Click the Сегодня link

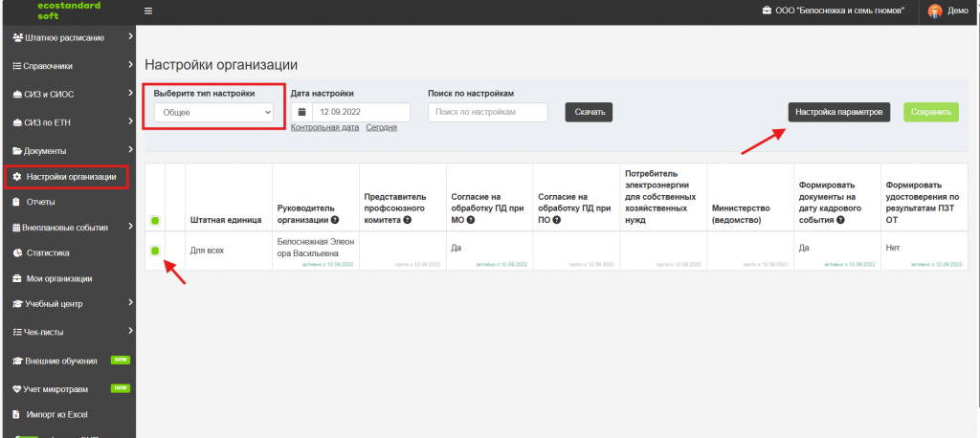381,127
